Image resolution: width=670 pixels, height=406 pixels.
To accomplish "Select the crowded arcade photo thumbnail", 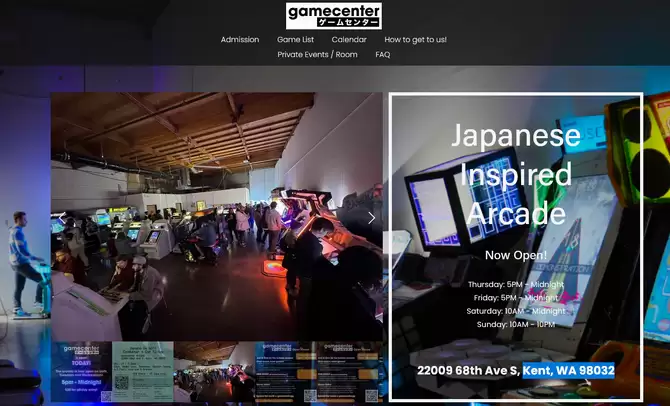I will (x=214, y=372).
